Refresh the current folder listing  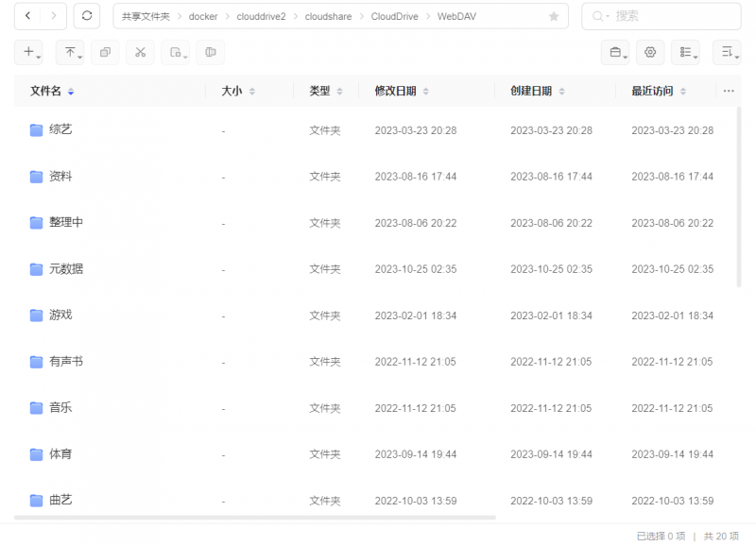(x=87, y=16)
